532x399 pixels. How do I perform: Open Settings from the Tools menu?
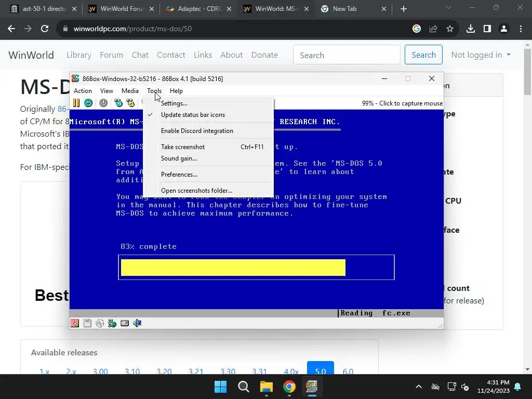tap(208, 103)
